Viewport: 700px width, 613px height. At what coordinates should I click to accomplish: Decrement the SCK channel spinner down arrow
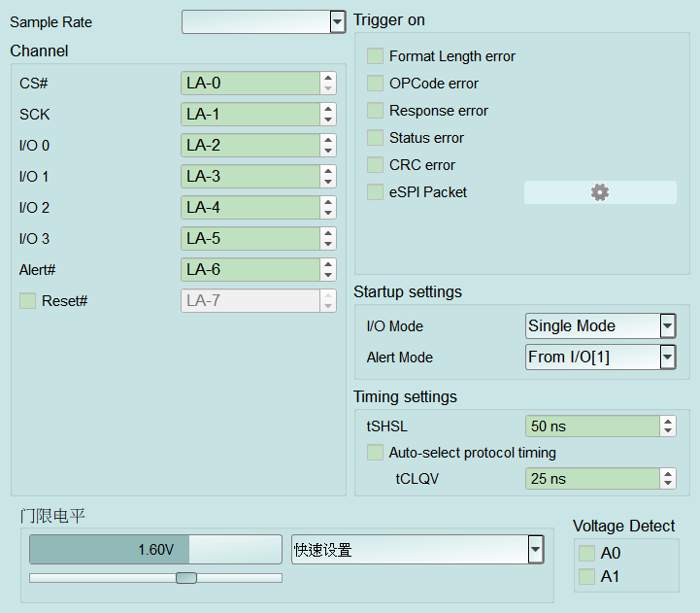tap(328, 119)
